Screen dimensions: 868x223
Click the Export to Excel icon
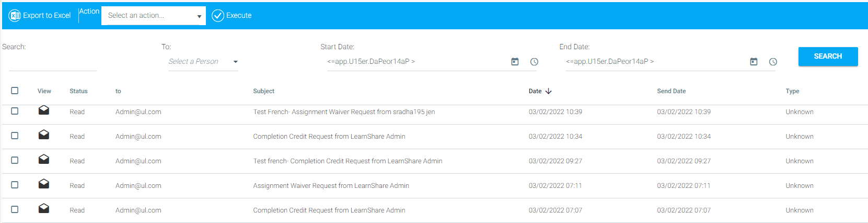click(x=15, y=16)
